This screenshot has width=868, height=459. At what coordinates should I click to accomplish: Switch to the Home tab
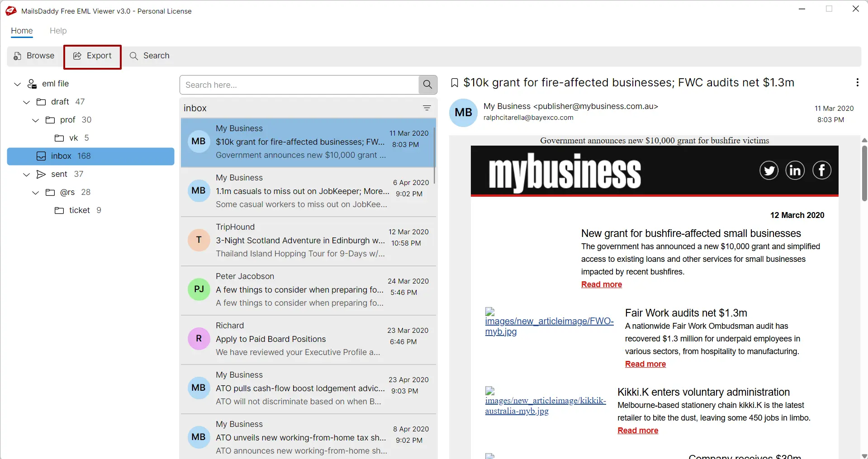click(21, 31)
